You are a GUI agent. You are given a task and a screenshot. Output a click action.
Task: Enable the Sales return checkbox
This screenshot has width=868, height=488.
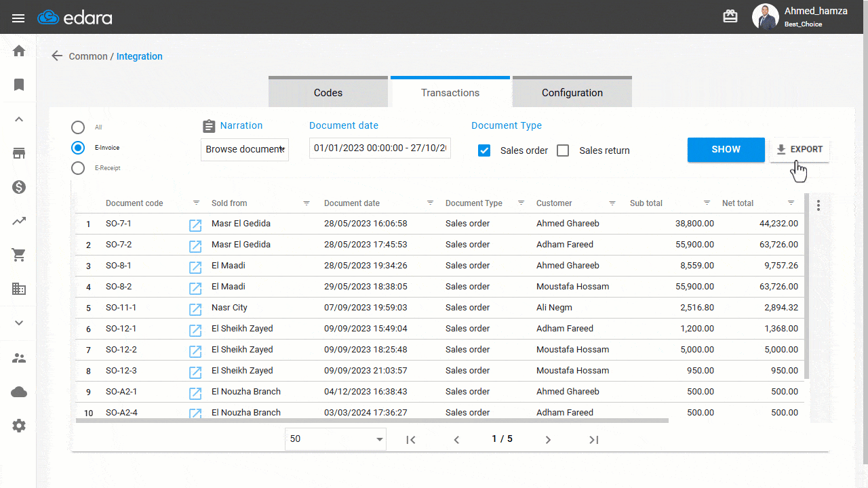[x=563, y=150]
